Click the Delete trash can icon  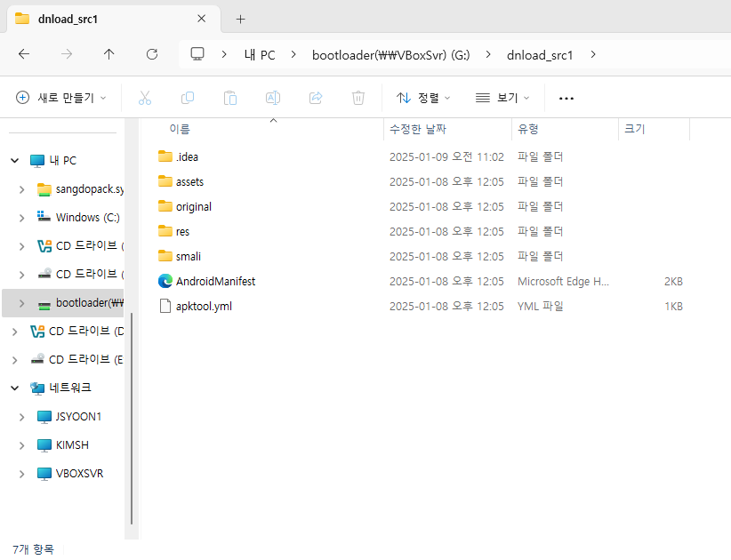[x=358, y=98]
